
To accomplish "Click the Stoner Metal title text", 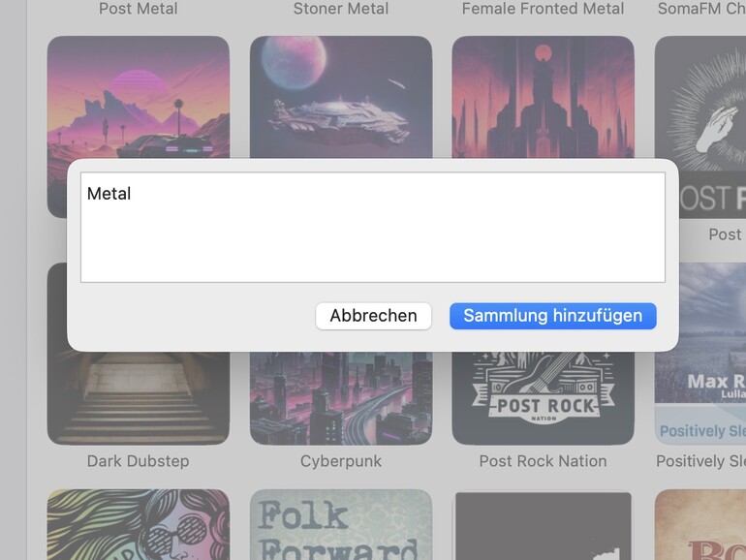I will click(x=341, y=8).
